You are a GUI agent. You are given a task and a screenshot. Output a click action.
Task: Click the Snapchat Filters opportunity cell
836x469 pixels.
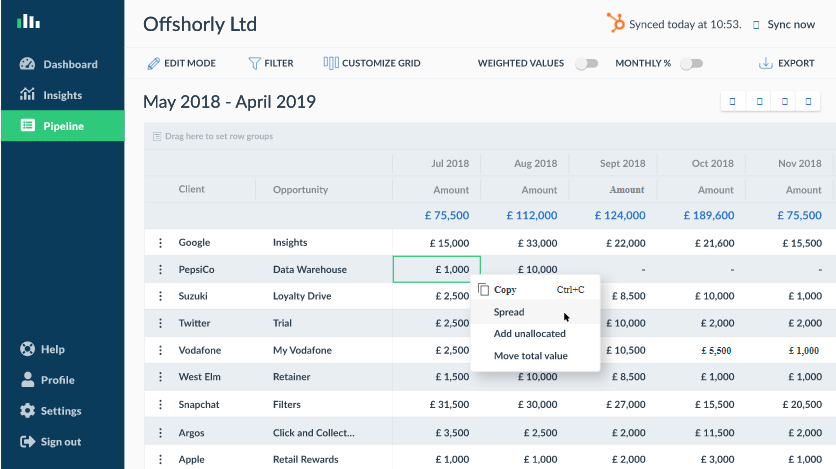click(x=287, y=405)
